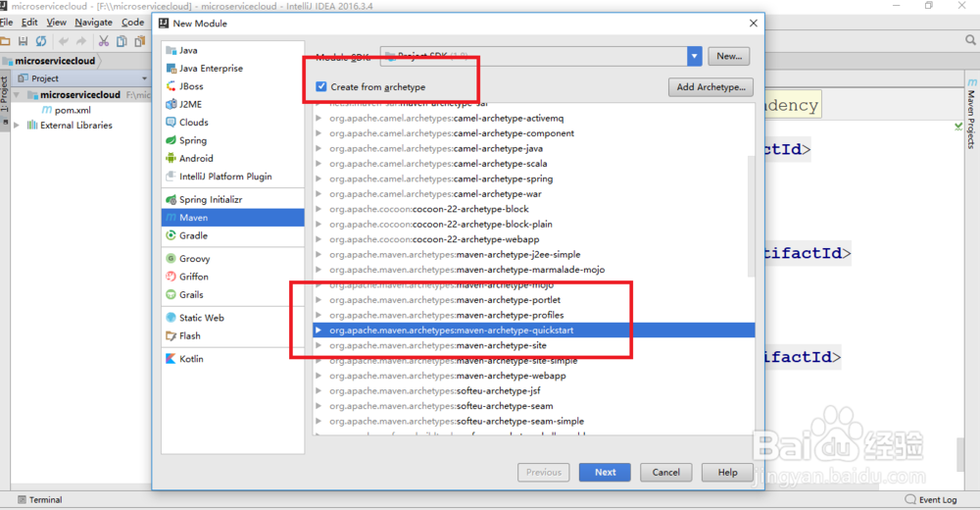Close the New Module dialog
This screenshot has height=510, width=980.
pos(753,24)
